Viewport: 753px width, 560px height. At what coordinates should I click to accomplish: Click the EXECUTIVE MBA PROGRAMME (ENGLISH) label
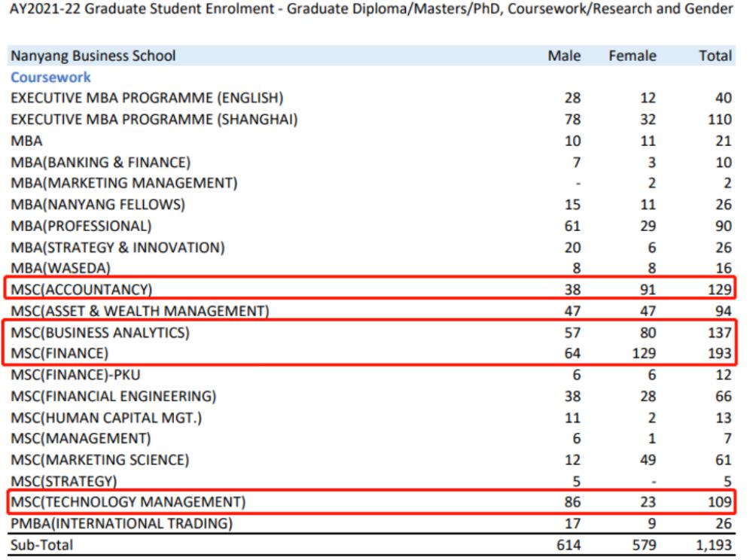point(146,98)
